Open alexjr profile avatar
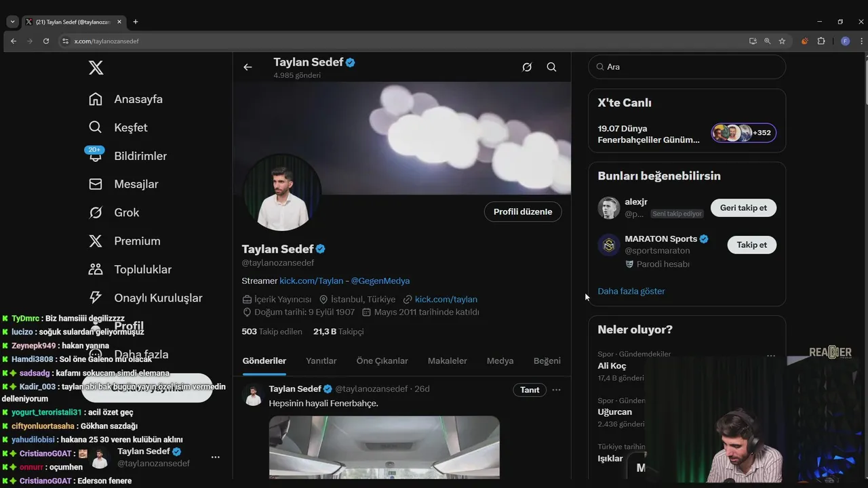This screenshot has height=488, width=868. click(609, 208)
